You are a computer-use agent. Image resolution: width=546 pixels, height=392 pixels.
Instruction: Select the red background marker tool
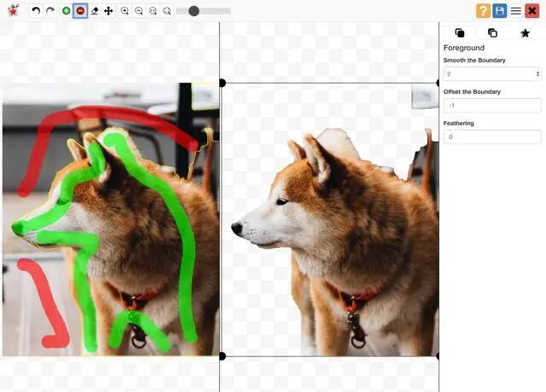point(80,11)
